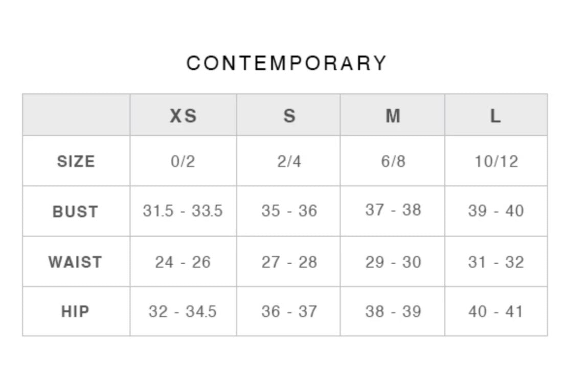Click the HIP row label
This screenshot has width=566, height=392.
pyautogui.click(x=75, y=311)
